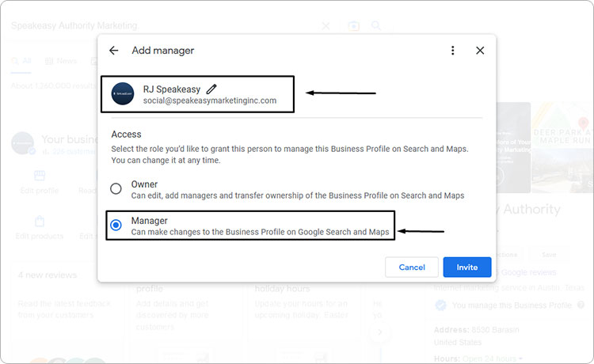Viewport: 594px width, 364px height.
Task: Edit RJ Speakeasy with the pencil icon
Action: tap(211, 89)
